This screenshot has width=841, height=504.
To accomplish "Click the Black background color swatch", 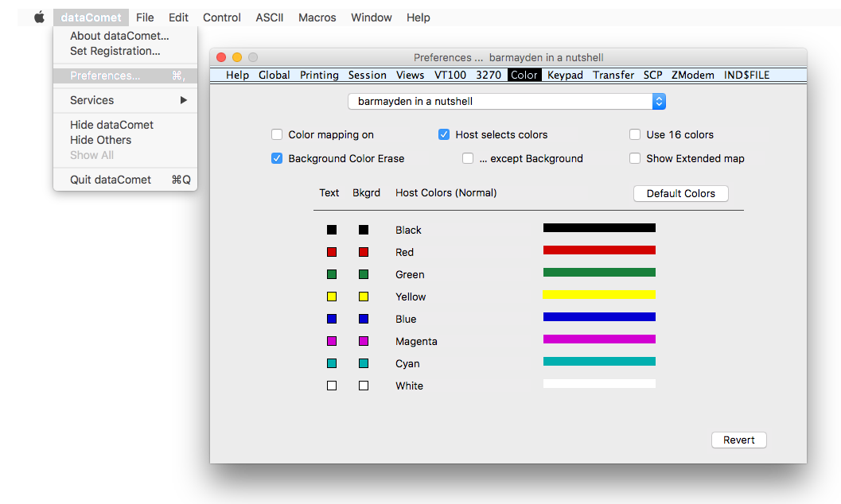I will pyautogui.click(x=364, y=230).
